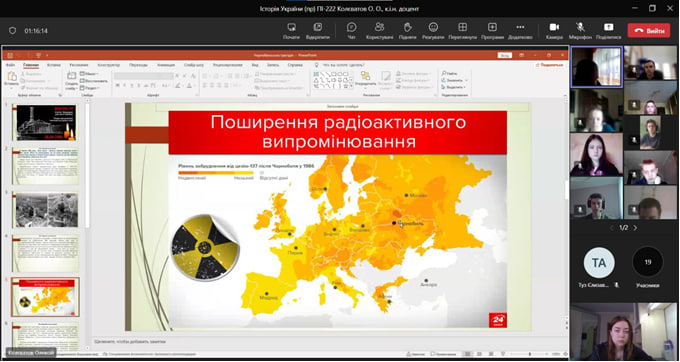Leave the meeting with Вийти button

click(x=649, y=31)
